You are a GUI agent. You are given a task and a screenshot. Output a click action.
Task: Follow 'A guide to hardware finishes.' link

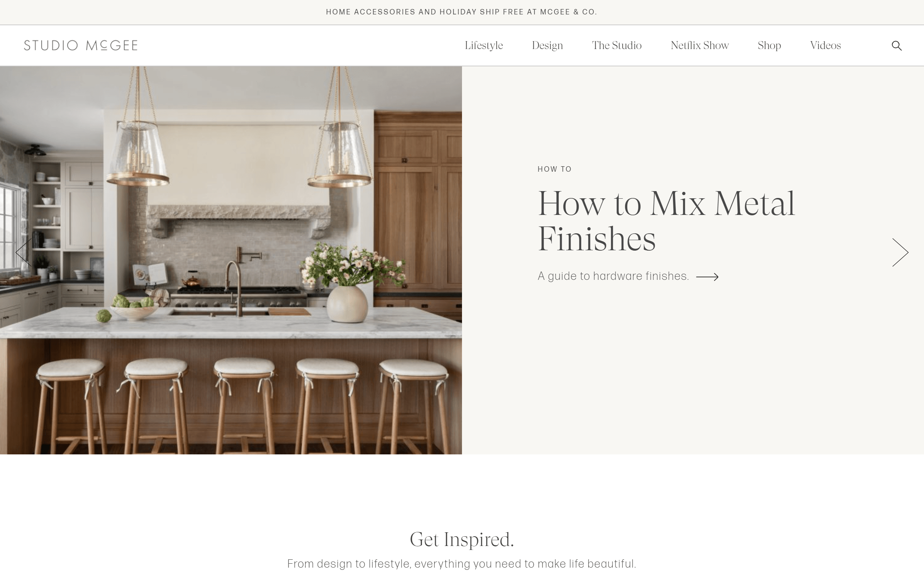pos(613,276)
